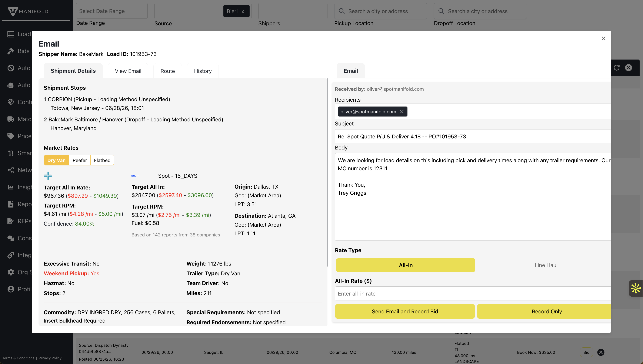This screenshot has height=364, width=643.
Task: Open the Loads grid icon in the sidebar
Action: (11, 34)
